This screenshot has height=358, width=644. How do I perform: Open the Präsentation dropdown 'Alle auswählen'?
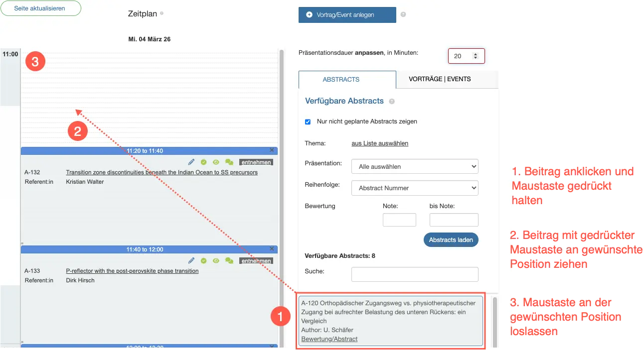click(414, 166)
